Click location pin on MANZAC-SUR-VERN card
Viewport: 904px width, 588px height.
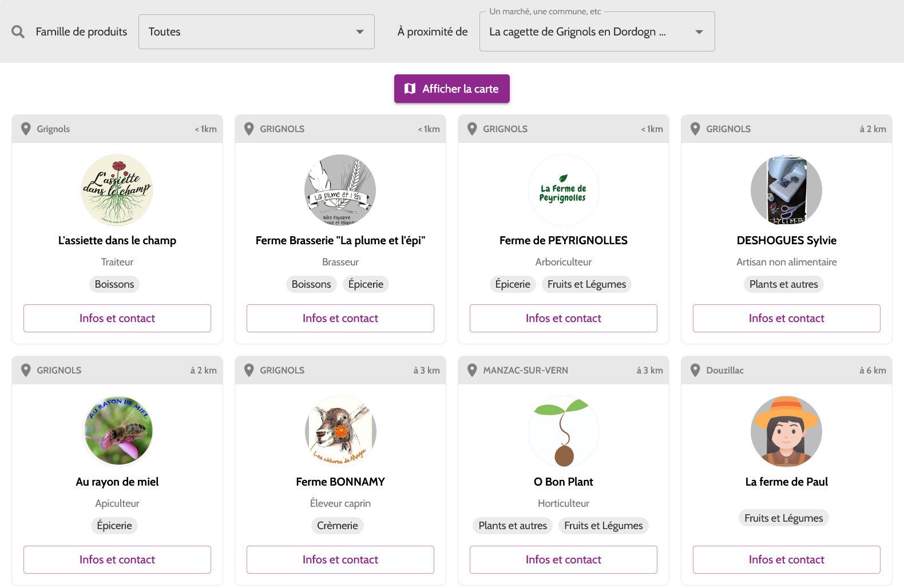coord(472,370)
